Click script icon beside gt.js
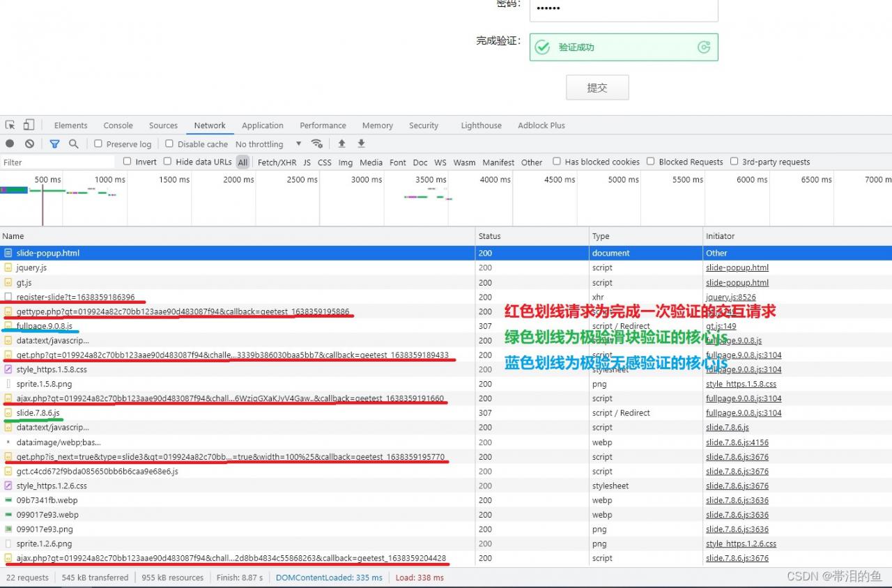Image resolution: width=892 pixels, height=588 pixels. pyautogui.click(x=8, y=282)
